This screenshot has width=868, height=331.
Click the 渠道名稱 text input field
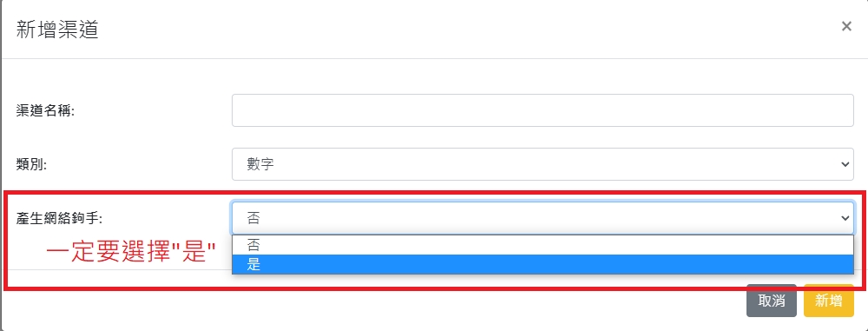(x=542, y=110)
